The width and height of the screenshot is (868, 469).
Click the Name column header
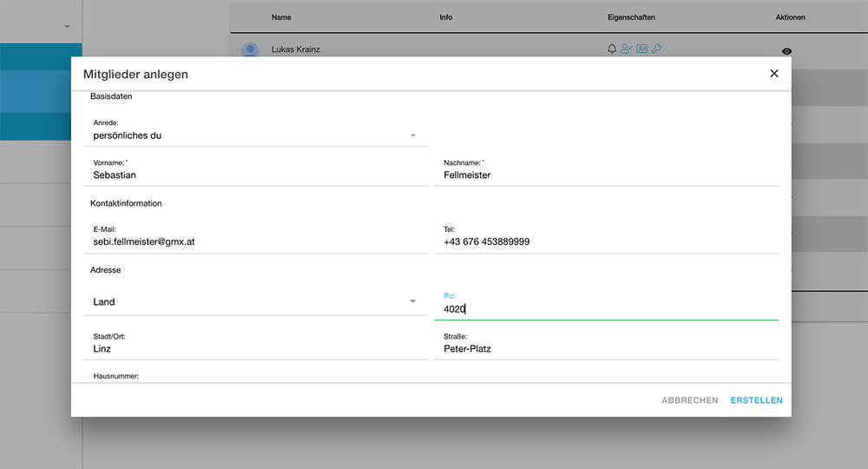click(x=281, y=17)
